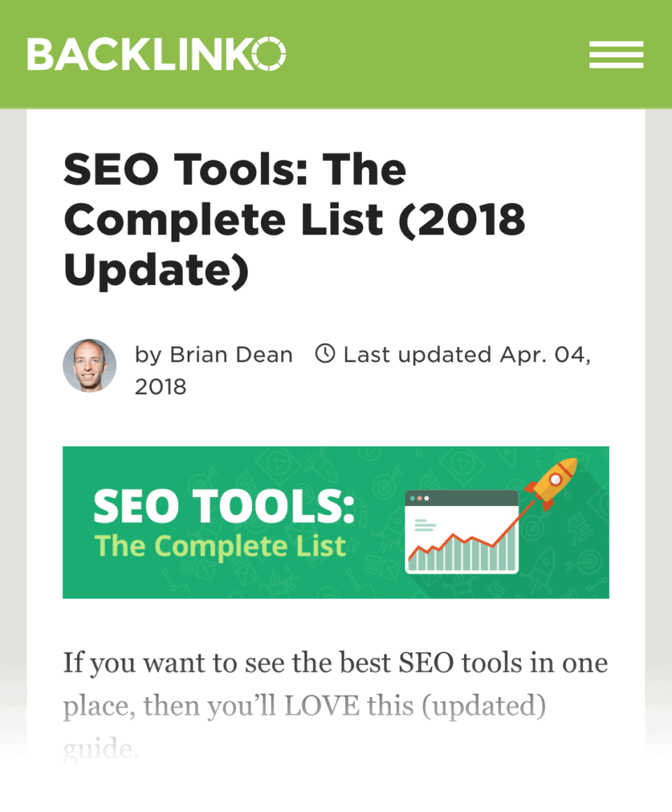Select the article title heading
This screenshot has width=672, height=812.
pos(294,219)
